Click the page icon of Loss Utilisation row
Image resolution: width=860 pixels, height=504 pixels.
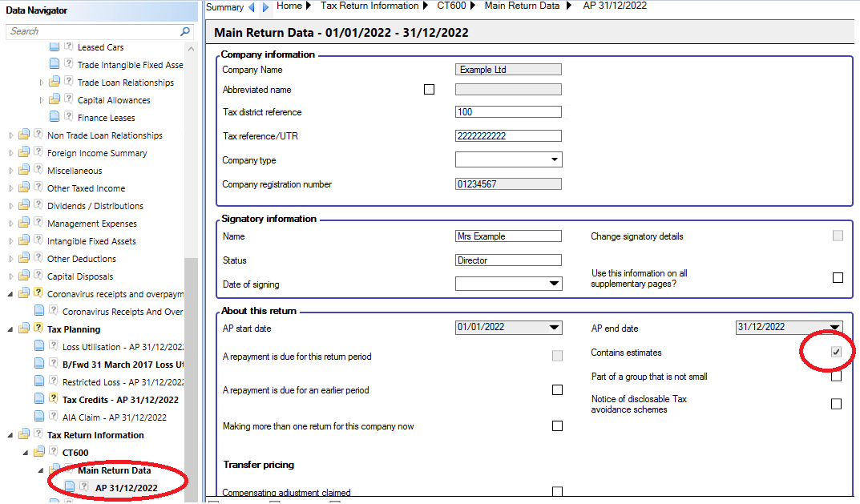coord(39,346)
